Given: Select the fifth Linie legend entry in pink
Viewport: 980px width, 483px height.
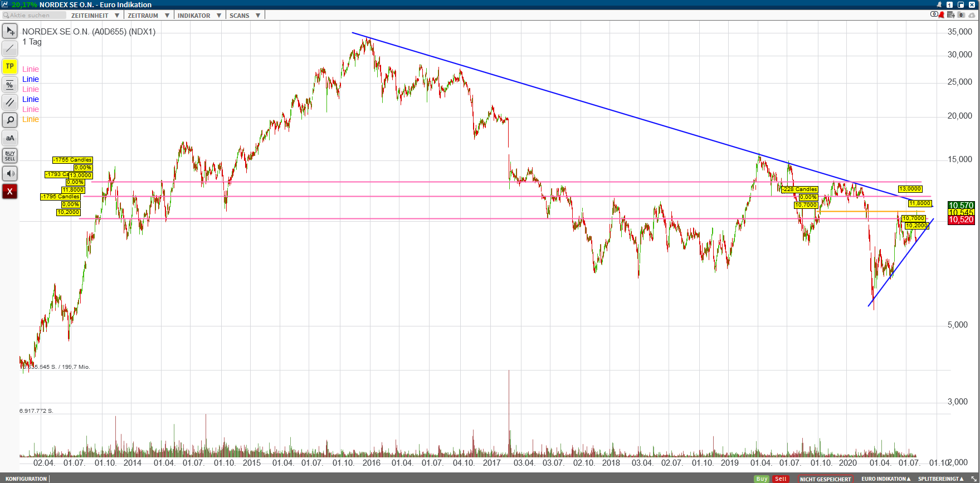Looking at the screenshot, I should coord(31,109).
